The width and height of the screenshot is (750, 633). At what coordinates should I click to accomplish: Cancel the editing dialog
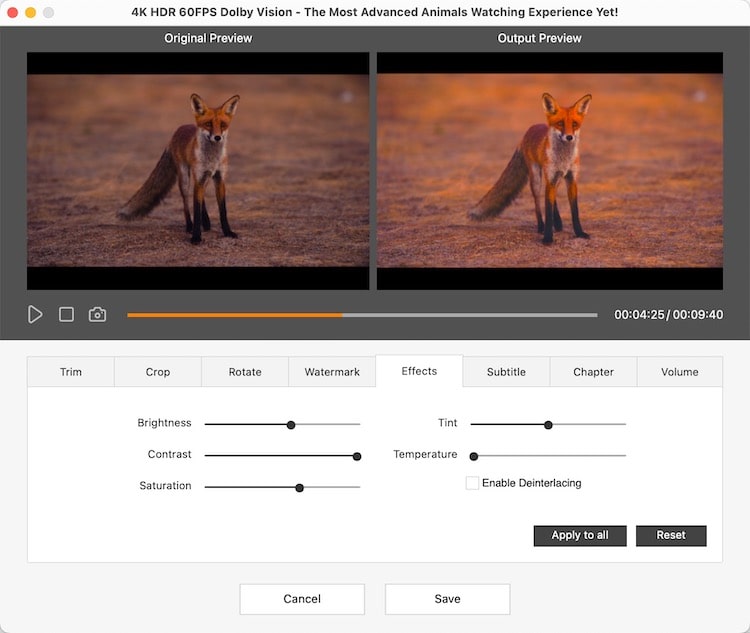coord(302,599)
